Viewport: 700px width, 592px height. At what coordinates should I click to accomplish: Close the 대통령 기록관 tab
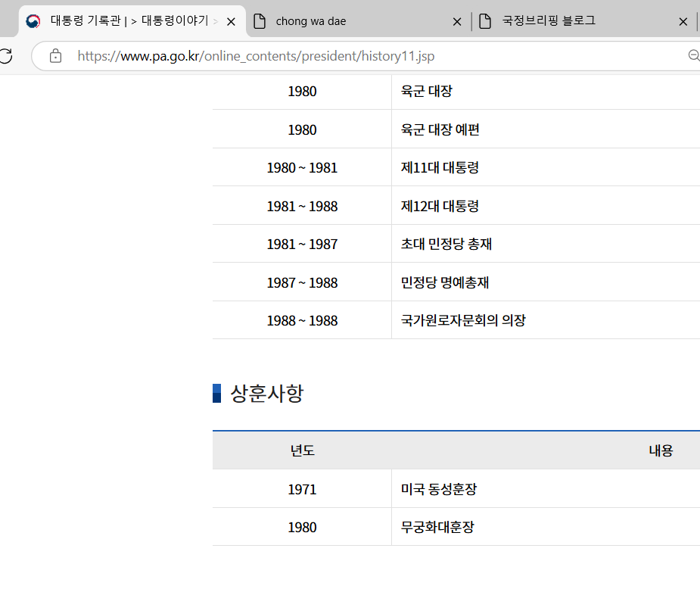pyautogui.click(x=231, y=21)
